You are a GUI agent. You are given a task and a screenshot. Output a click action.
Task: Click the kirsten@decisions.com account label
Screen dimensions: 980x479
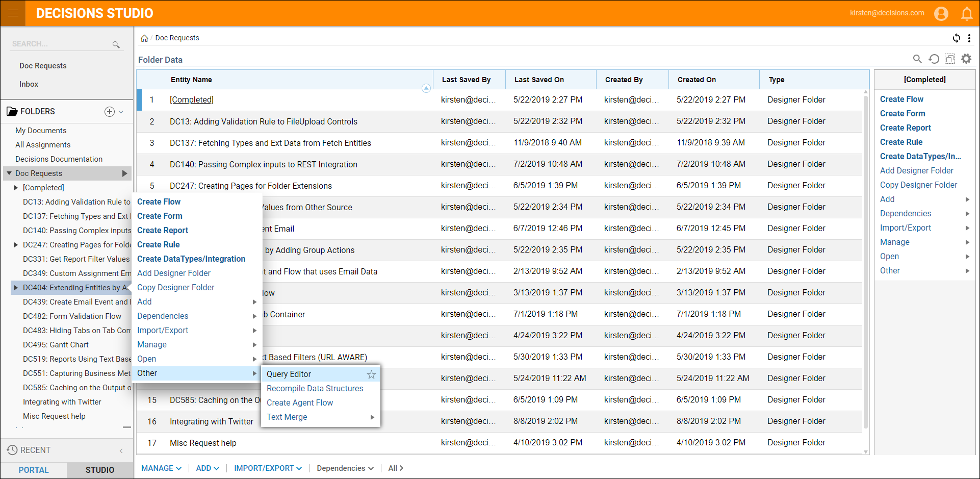click(887, 13)
